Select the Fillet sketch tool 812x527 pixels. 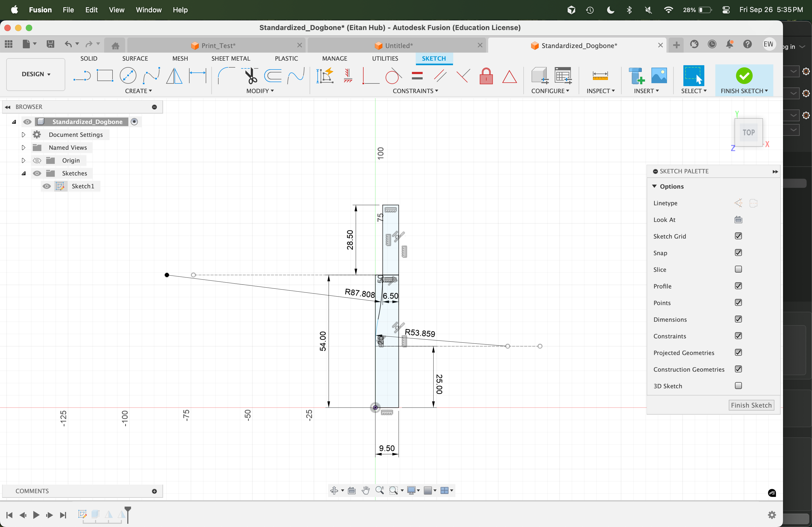(x=226, y=75)
